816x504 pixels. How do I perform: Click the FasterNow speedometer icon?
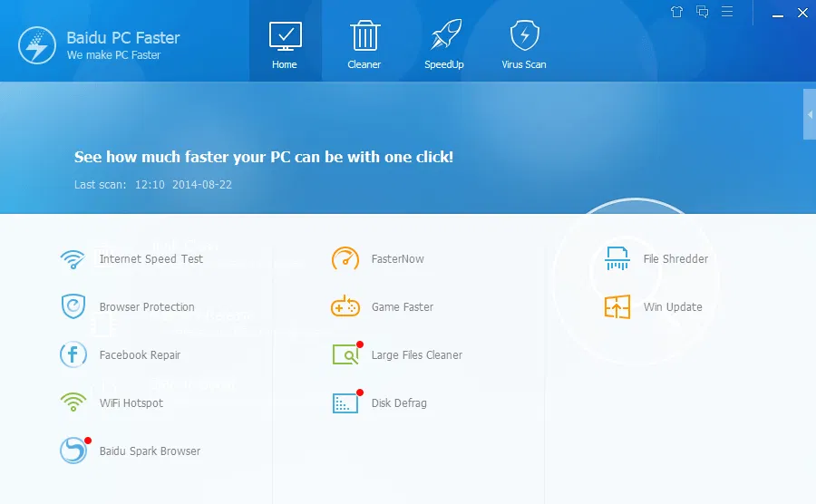pyautogui.click(x=345, y=258)
